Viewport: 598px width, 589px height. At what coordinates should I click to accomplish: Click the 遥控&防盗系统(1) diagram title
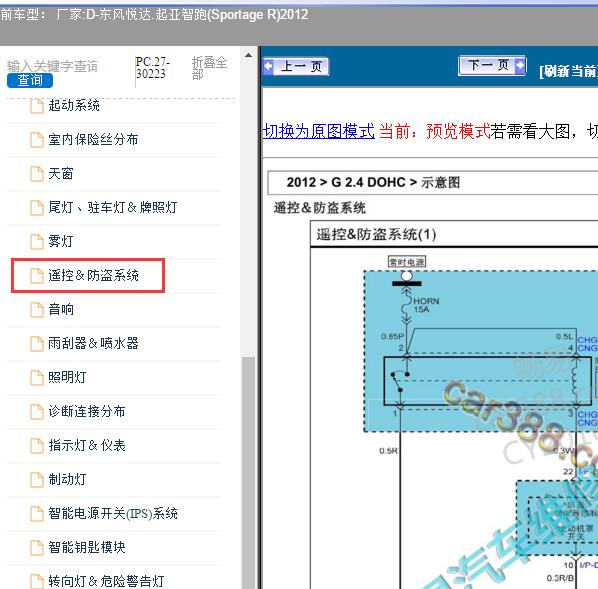[376, 234]
